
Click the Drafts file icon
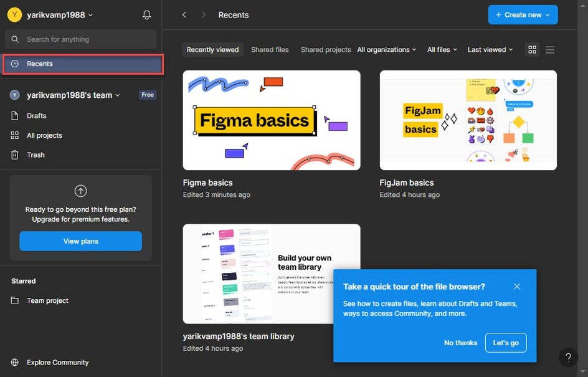tap(14, 115)
